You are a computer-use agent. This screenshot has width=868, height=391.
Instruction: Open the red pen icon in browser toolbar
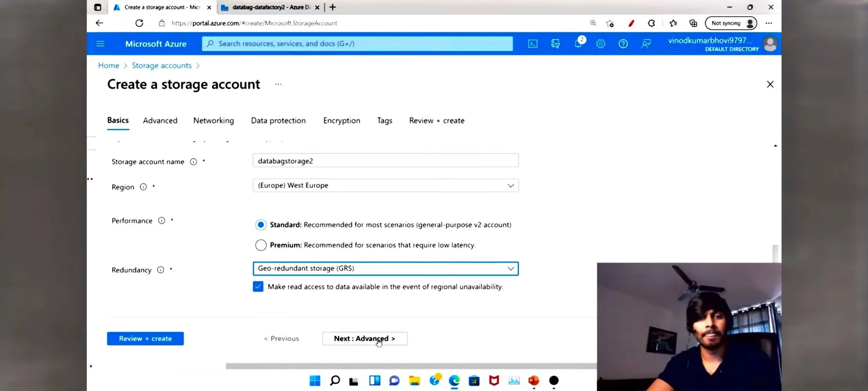[x=631, y=23]
